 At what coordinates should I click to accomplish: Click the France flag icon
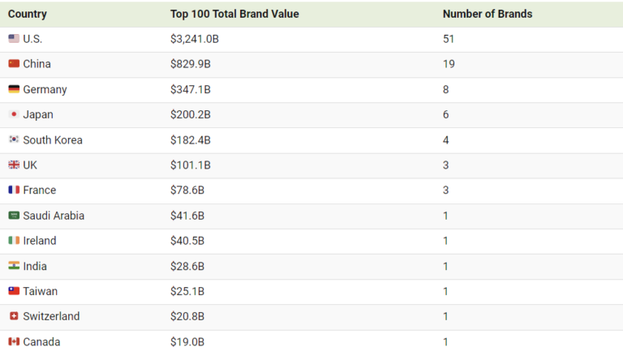(14, 190)
